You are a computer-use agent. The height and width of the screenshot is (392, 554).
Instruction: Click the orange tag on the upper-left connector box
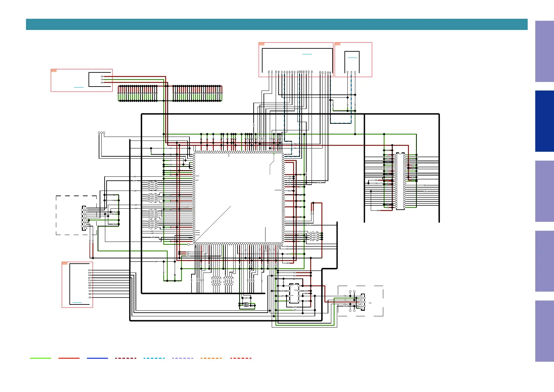[54, 70]
